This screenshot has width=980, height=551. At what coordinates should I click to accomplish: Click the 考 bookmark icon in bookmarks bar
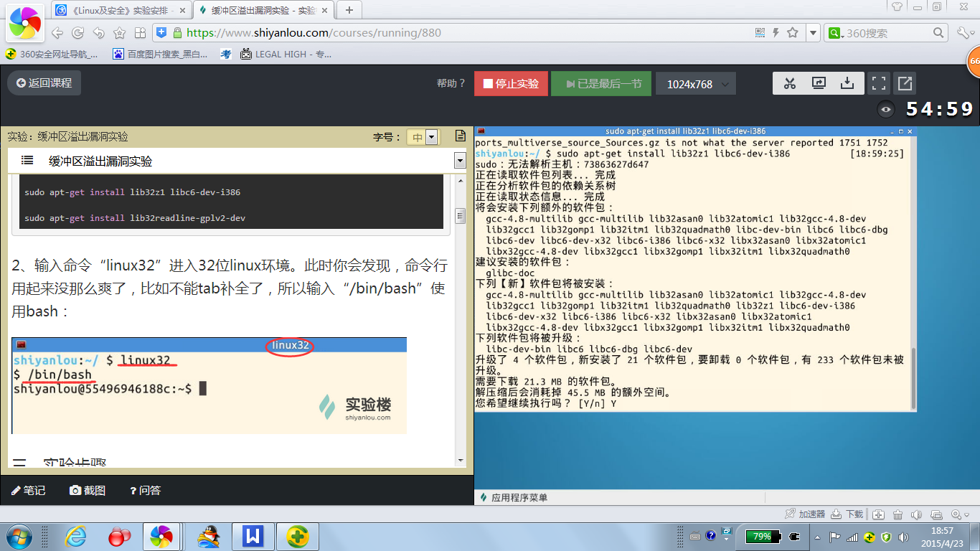(x=225, y=54)
